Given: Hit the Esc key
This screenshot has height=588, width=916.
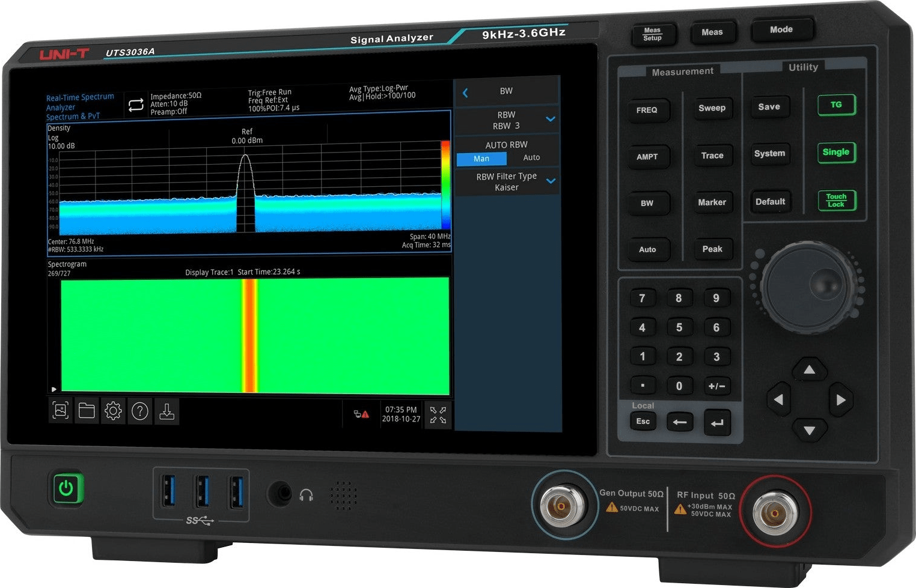Looking at the screenshot, I should pyautogui.click(x=643, y=422).
